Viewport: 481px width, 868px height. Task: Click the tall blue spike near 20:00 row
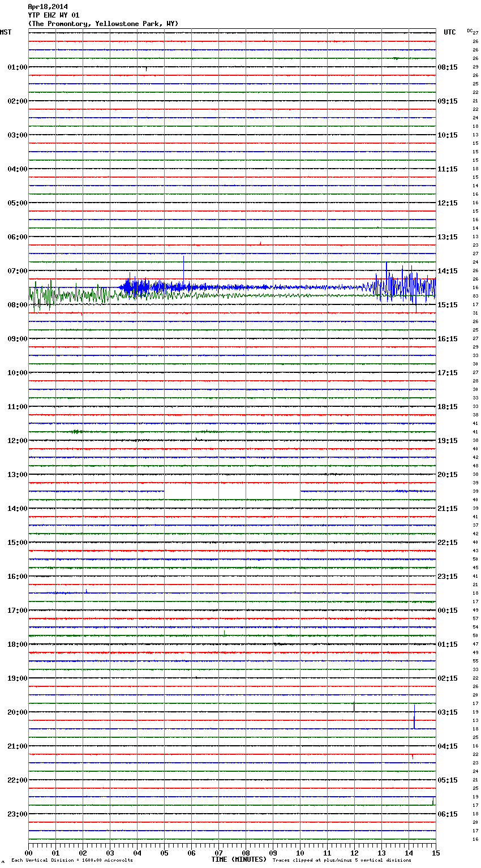tap(414, 716)
